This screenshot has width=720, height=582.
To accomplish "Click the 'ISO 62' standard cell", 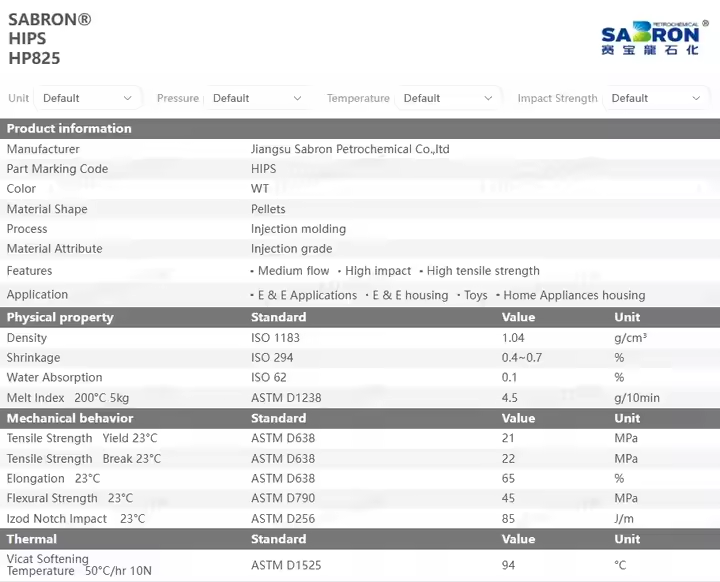I will coord(269,377).
